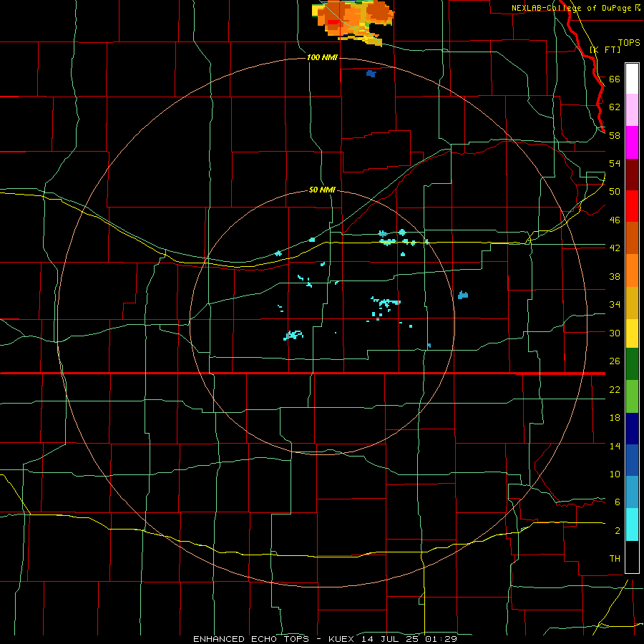Pick the 18 scale value

tap(615, 417)
